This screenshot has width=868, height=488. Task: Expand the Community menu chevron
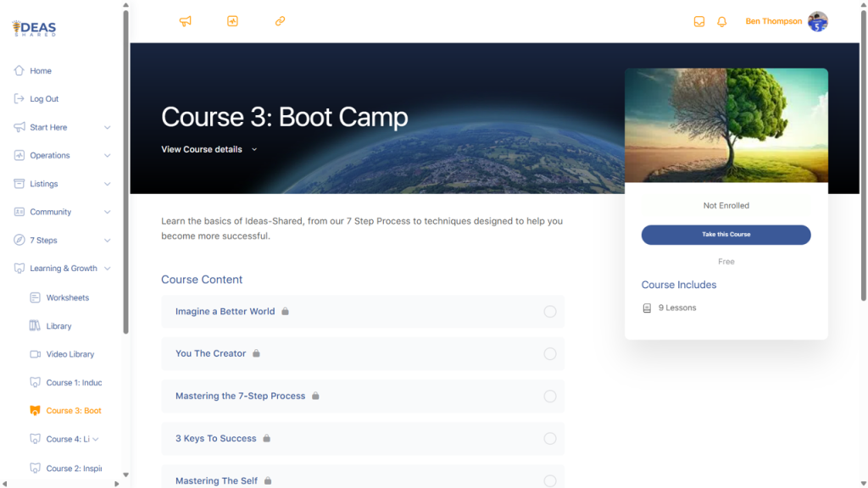pyautogui.click(x=108, y=212)
